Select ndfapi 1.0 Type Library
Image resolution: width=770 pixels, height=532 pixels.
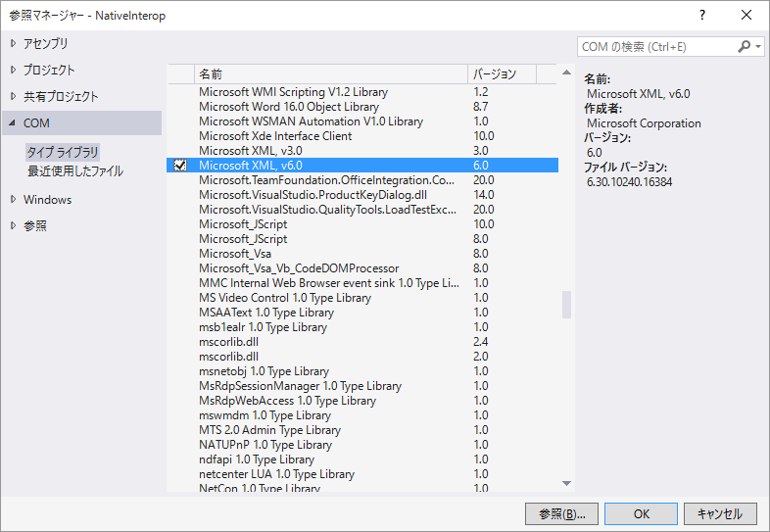[362, 459]
